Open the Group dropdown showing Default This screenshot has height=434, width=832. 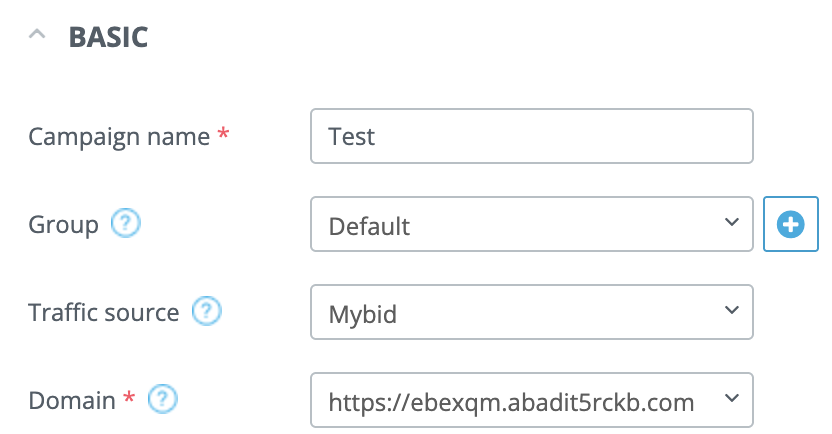(x=530, y=225)
